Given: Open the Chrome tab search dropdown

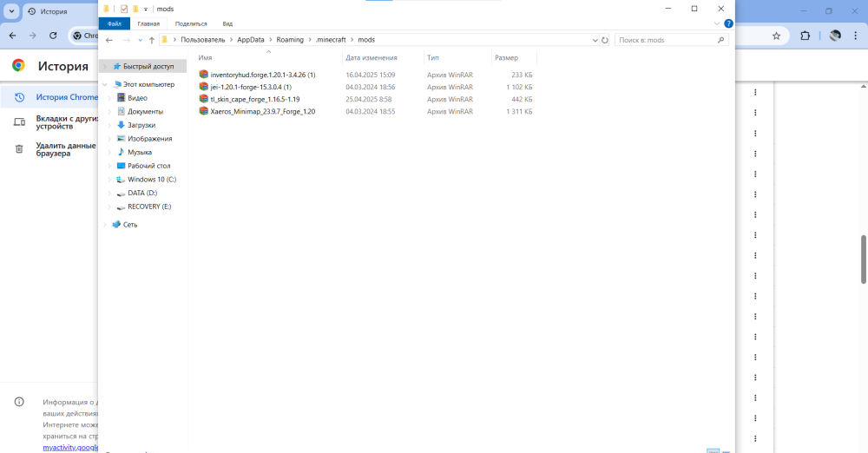Looking at the screenshot, I should click(11, 11).
